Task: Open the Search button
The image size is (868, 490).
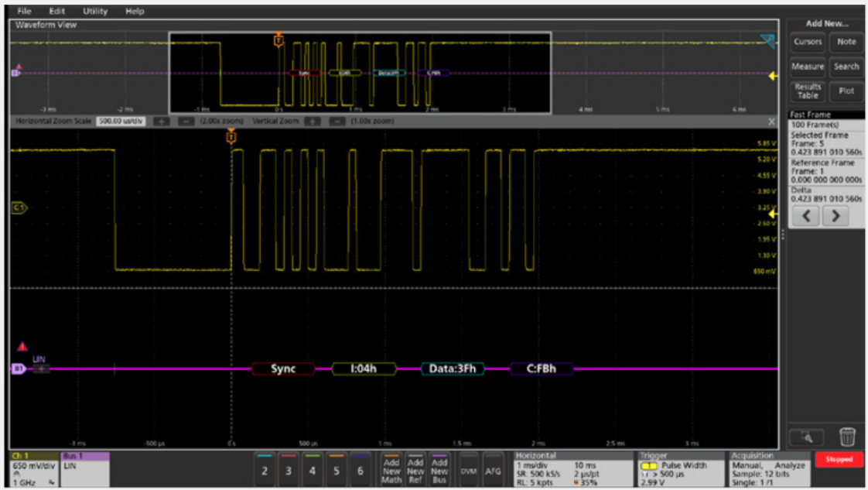Action: (x=846, y=67)
